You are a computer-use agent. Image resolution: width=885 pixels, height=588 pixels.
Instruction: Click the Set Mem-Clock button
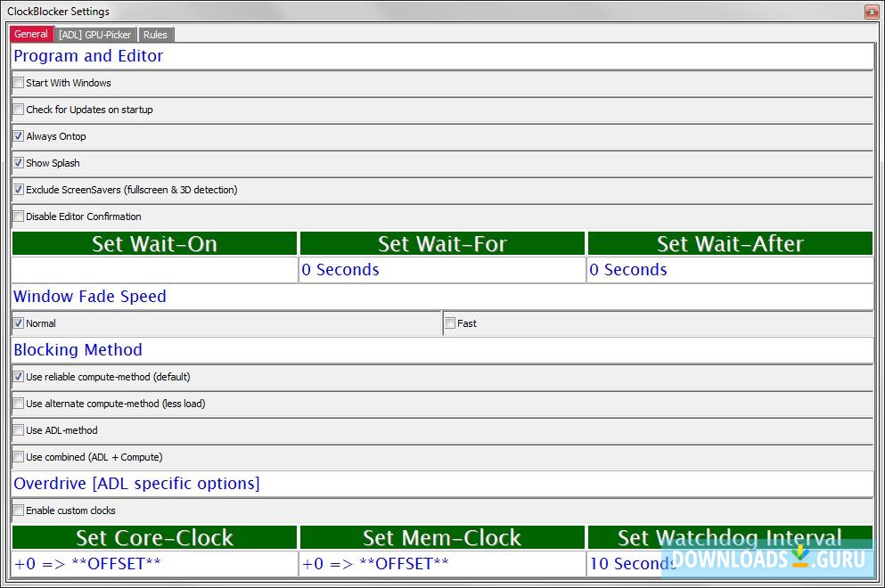(x=442, y=537)
